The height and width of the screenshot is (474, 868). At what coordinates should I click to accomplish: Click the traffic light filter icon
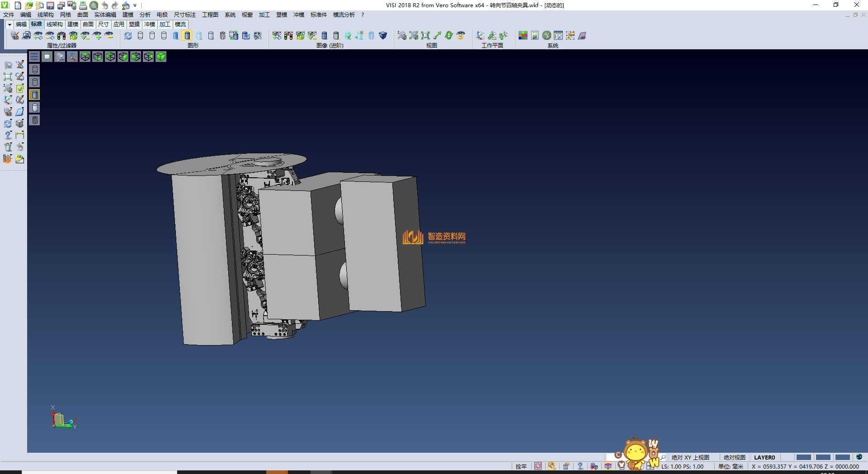click(x=61, y=36)
